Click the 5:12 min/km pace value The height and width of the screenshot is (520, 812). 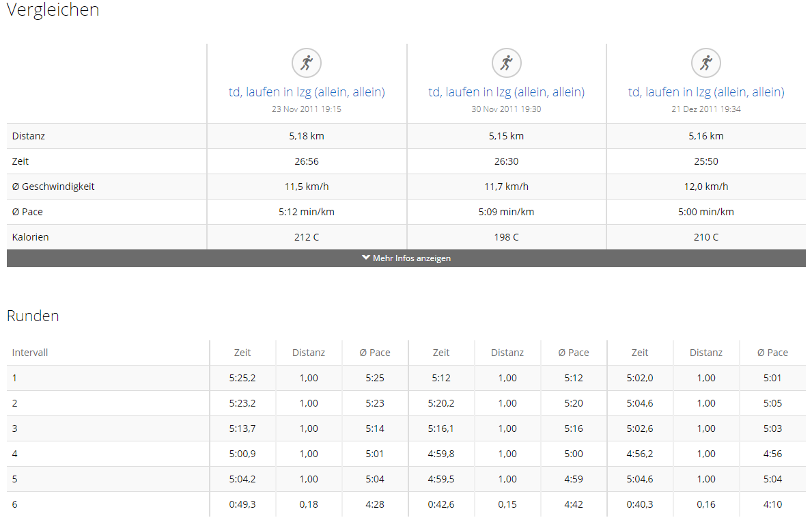click(x=307, y=212)
